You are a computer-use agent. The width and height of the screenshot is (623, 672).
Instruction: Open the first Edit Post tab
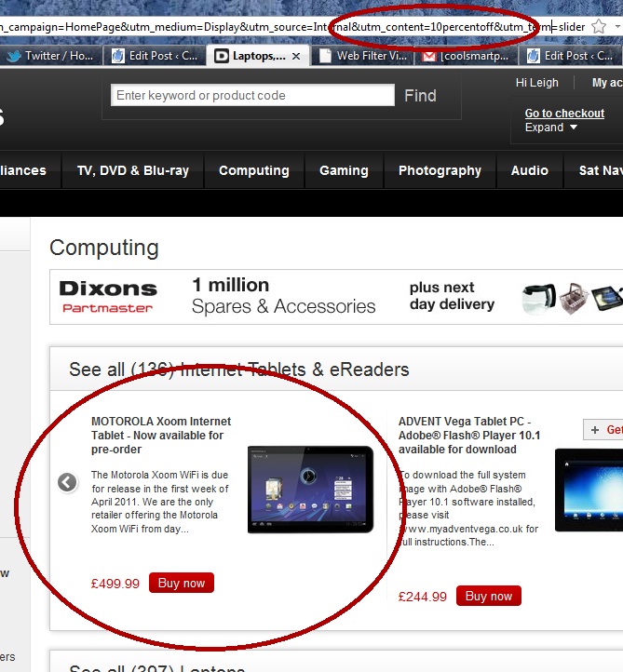[155, 56]
